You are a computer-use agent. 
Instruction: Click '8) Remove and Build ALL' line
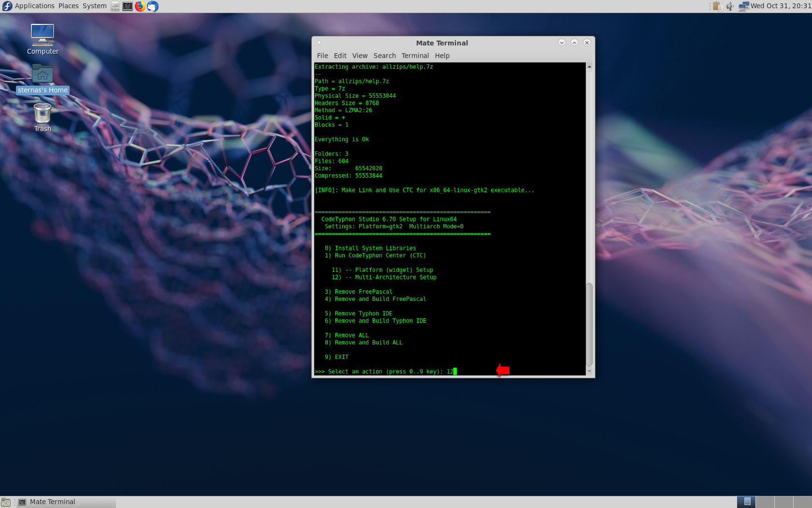coord(363,343)
